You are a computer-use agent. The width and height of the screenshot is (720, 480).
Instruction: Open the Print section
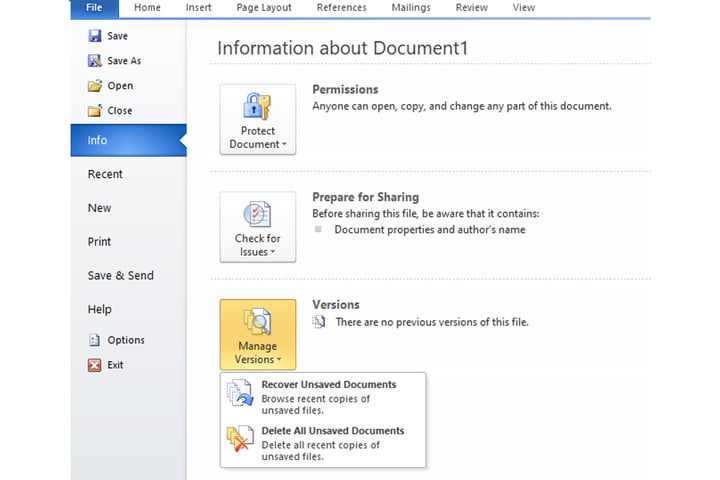click(99, 242)
